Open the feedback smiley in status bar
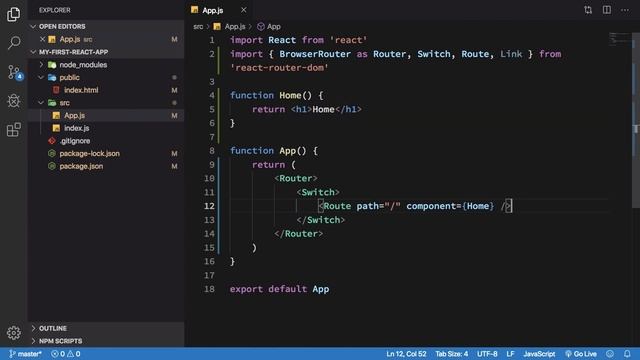This screenshot has width=640, height=360. 609,354
